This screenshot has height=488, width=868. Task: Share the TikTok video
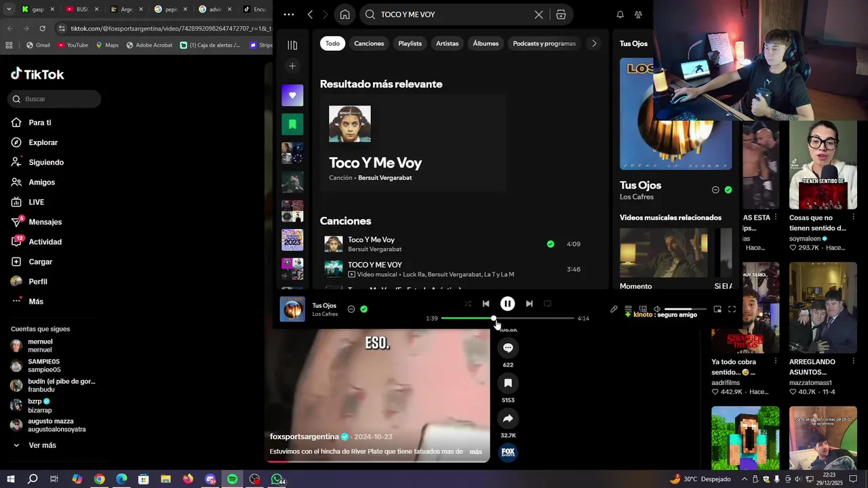508,418
